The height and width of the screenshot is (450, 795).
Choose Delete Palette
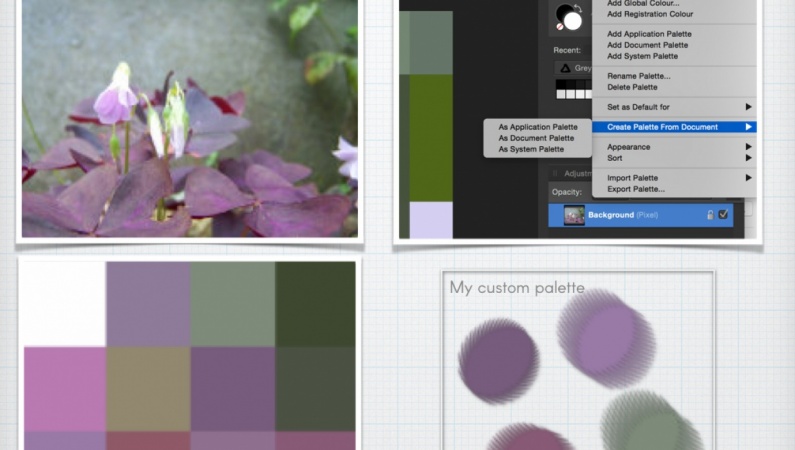(632, 87)
